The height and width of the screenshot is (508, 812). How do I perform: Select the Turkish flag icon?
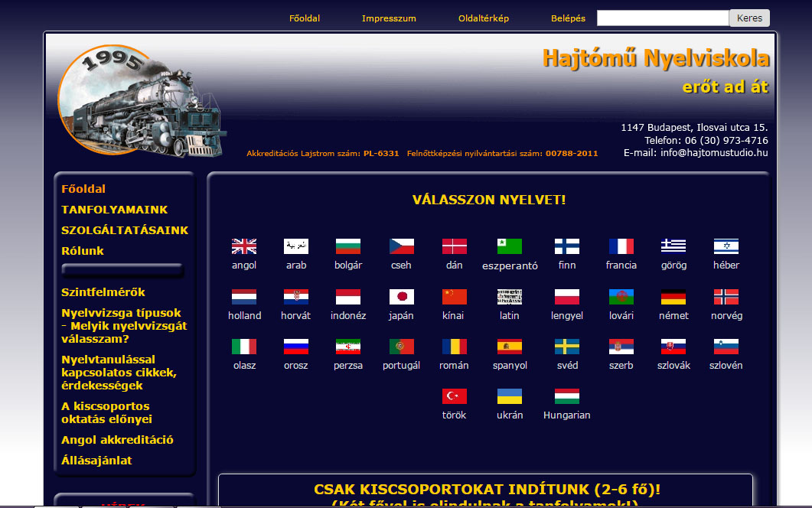[454, 396]
